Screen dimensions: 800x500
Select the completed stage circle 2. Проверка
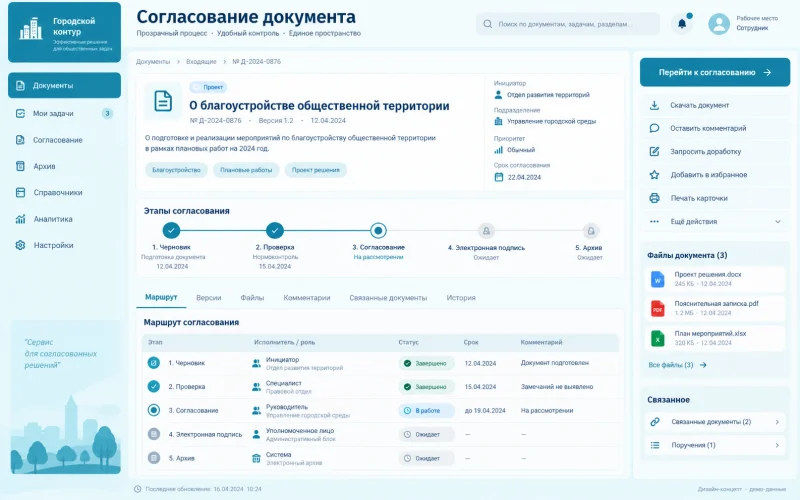coord(274,231)
